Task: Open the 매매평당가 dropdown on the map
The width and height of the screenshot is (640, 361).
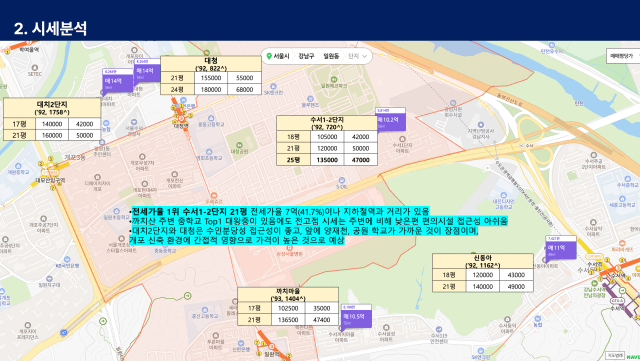Action: [x=623, y=56]
